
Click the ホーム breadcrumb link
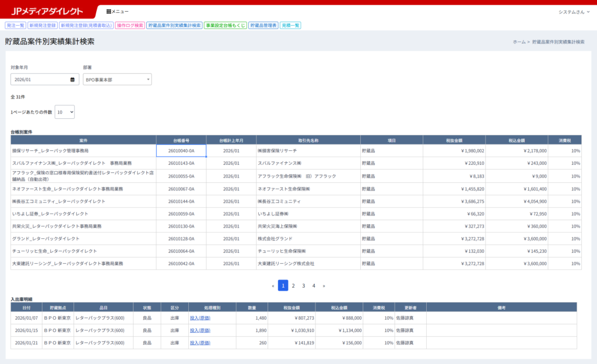(519, 42)
